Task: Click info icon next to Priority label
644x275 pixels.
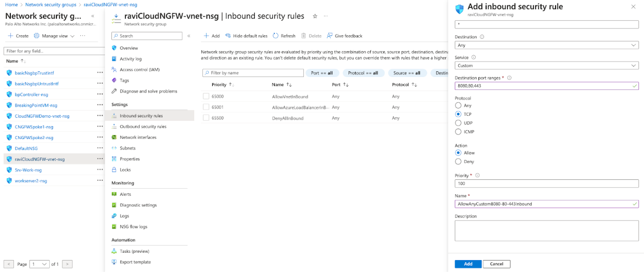Action: (x=477, y=175)
